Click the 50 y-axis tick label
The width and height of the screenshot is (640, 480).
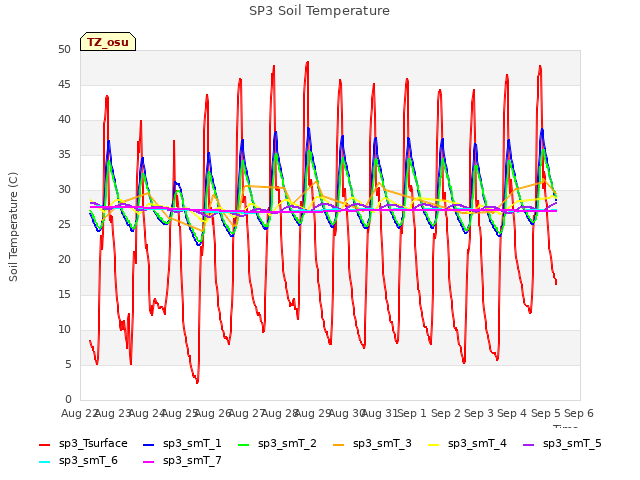(x=64, y=50)
